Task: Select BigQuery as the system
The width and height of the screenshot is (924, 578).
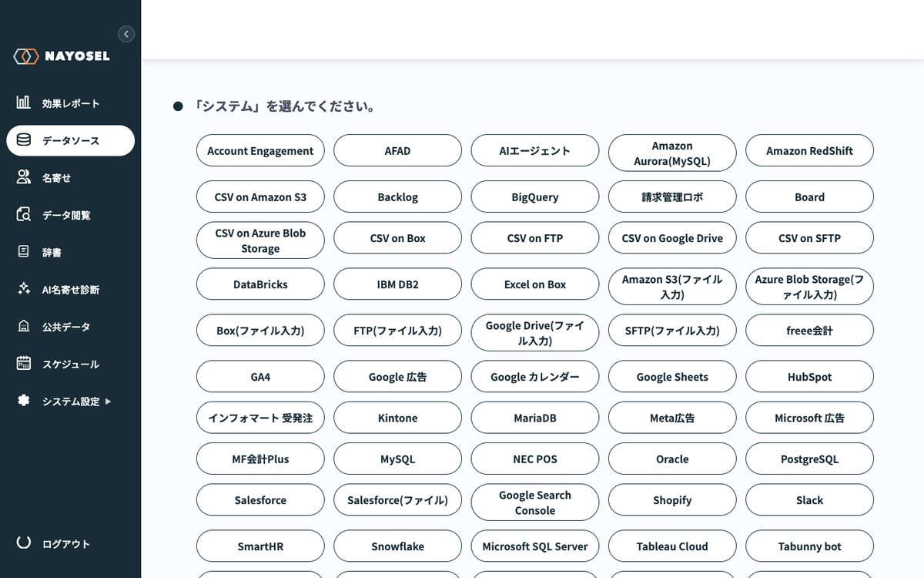Action: click(535, 197)
